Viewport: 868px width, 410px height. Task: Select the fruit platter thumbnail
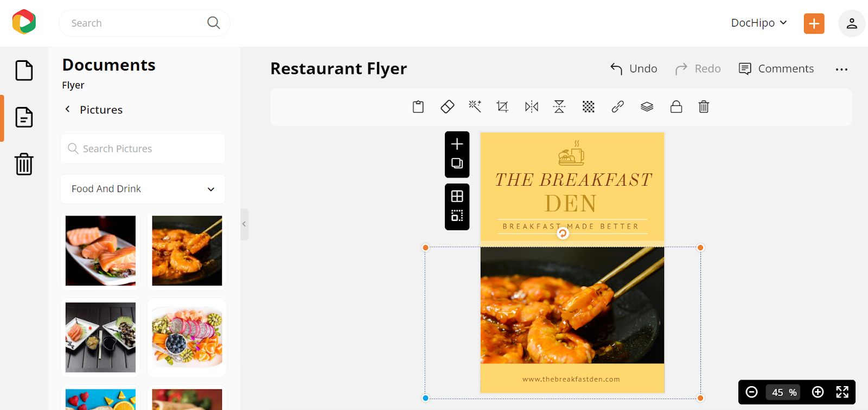tap(187, 337)
